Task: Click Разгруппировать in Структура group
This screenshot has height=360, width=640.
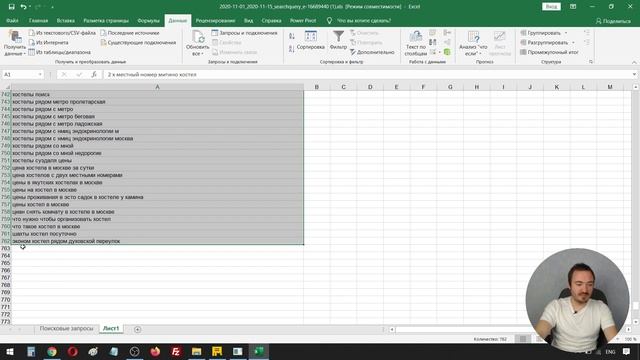Action: 544,42
